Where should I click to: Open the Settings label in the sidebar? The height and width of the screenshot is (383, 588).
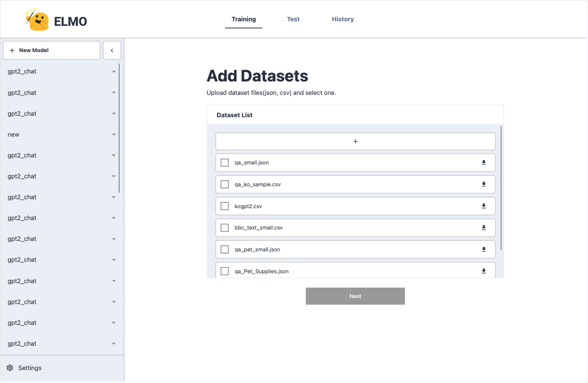30,368
